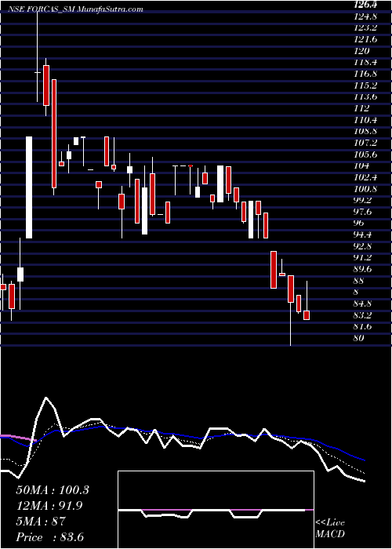Image resolution: width=392 pixels, height=549 pixels.
Task: Click the 124.8 price axis label
Action: (x=366, y=16)
